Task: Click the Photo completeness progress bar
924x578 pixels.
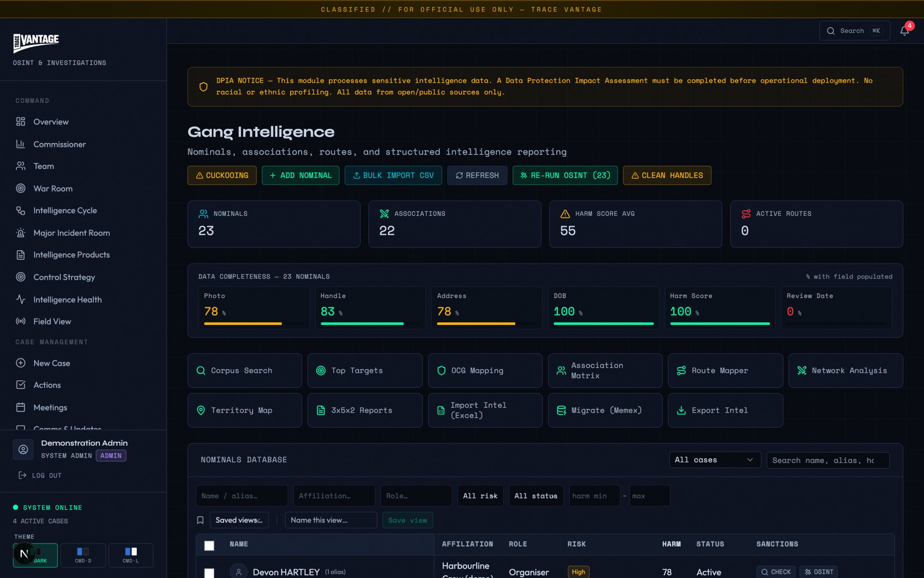Action: click(x=254, y=324)
